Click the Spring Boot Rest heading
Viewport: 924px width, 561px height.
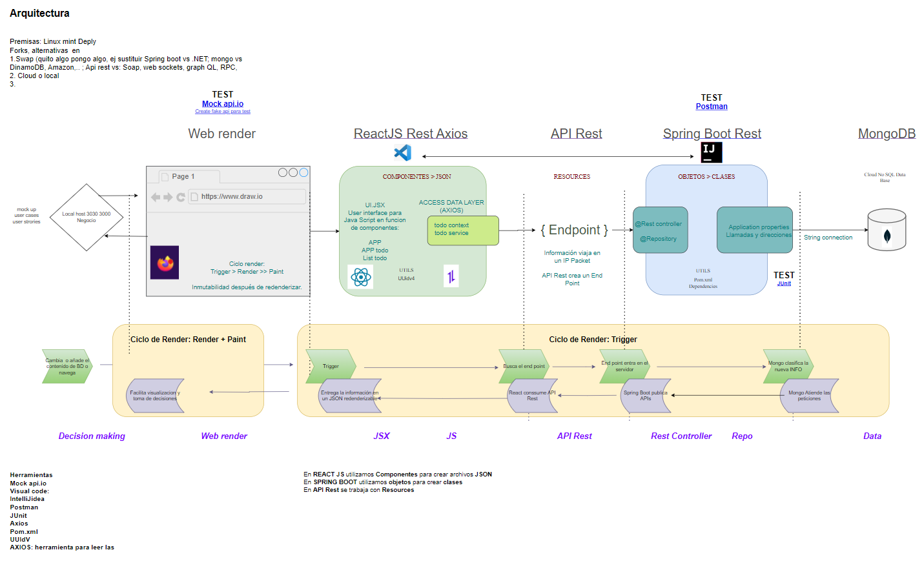[712, 134]
